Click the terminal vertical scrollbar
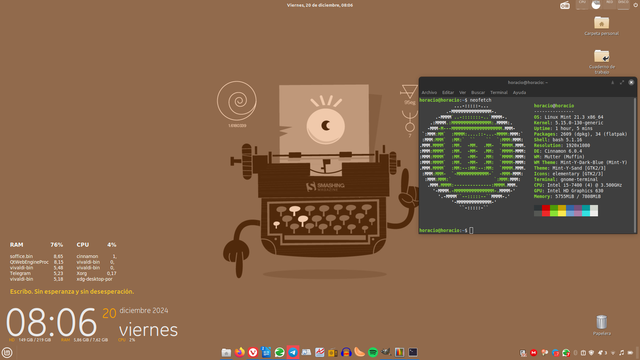Image resolution: width=640 pixels, height=360 pixels. click(x=635, y=165)
